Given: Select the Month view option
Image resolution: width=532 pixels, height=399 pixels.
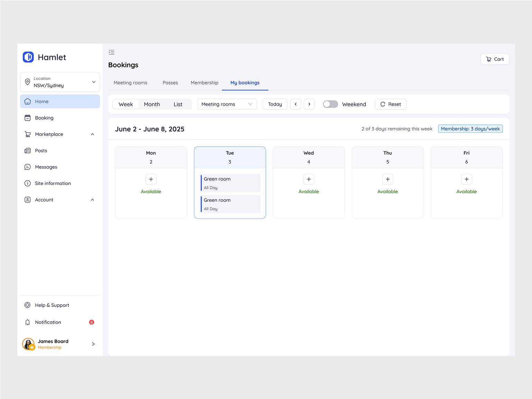Looking at the screenshot, I should coord(152,104).
